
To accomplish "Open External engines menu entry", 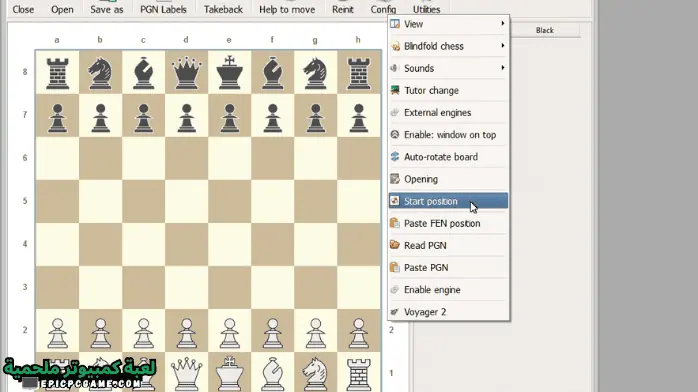I will tap(448, 113).
